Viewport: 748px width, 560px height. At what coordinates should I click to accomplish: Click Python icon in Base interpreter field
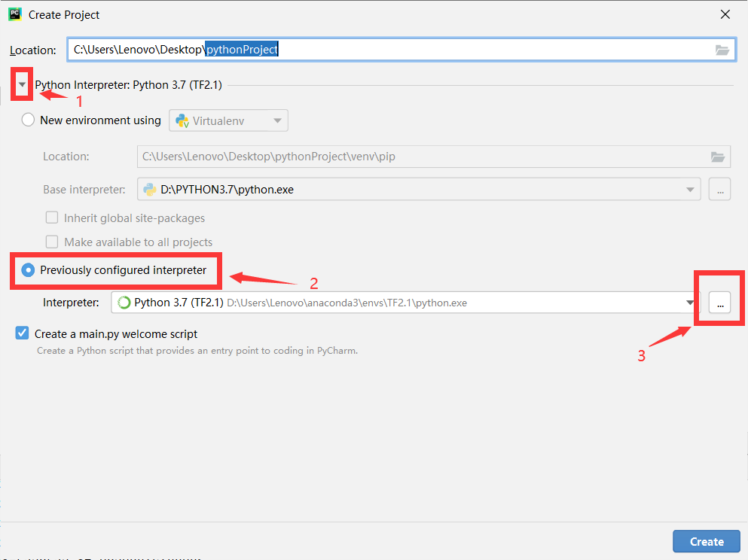click(150, 190)
